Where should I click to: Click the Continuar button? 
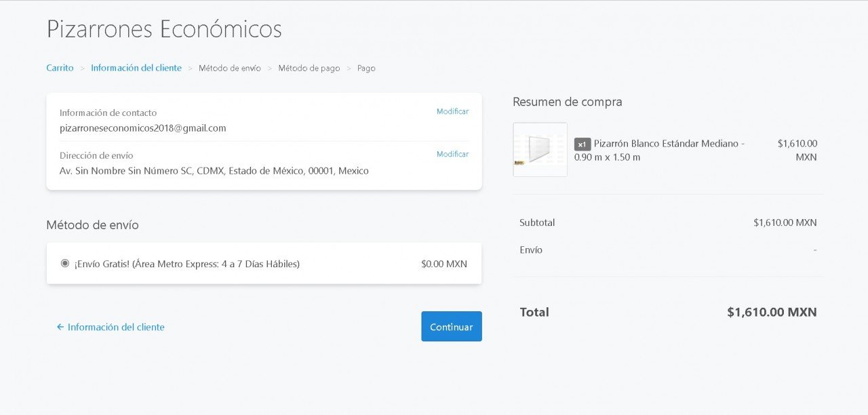coord(451,326)
